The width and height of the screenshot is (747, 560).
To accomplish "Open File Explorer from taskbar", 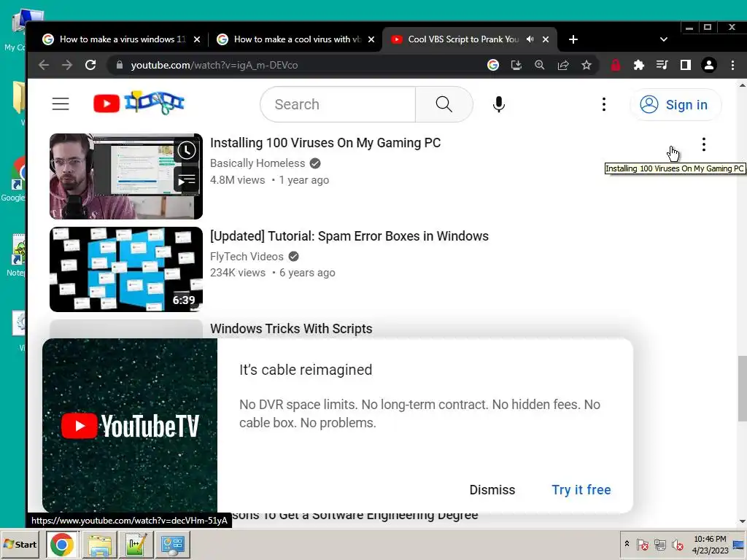I will coord(99,544).
